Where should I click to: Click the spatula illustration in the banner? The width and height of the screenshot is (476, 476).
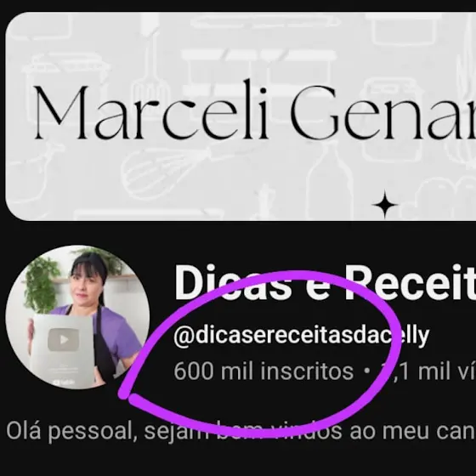151,60
